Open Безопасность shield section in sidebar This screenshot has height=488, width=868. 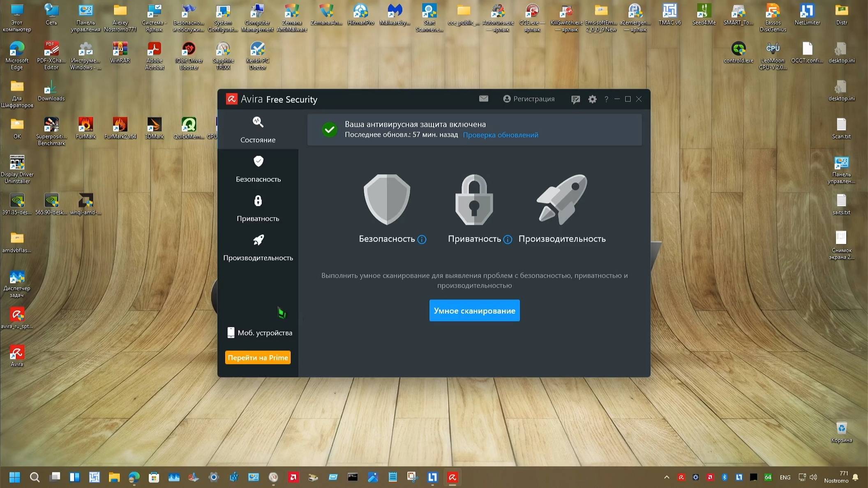point(258,161)
